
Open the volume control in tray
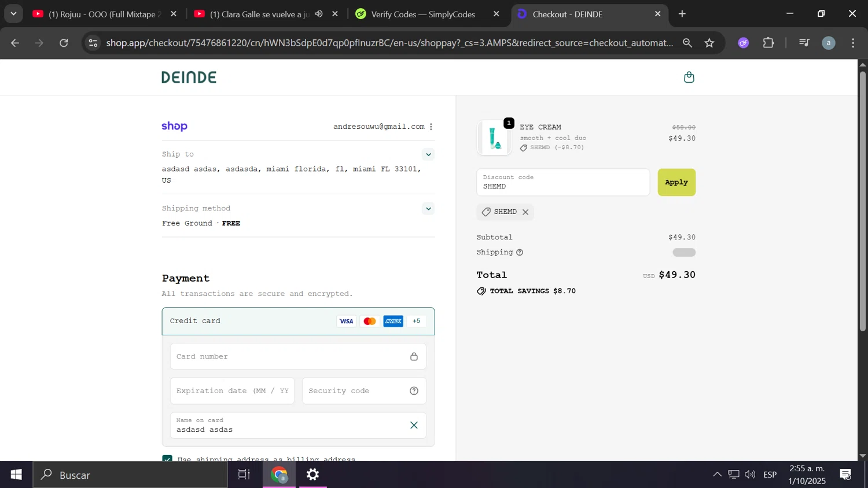[x=750, y=475]
